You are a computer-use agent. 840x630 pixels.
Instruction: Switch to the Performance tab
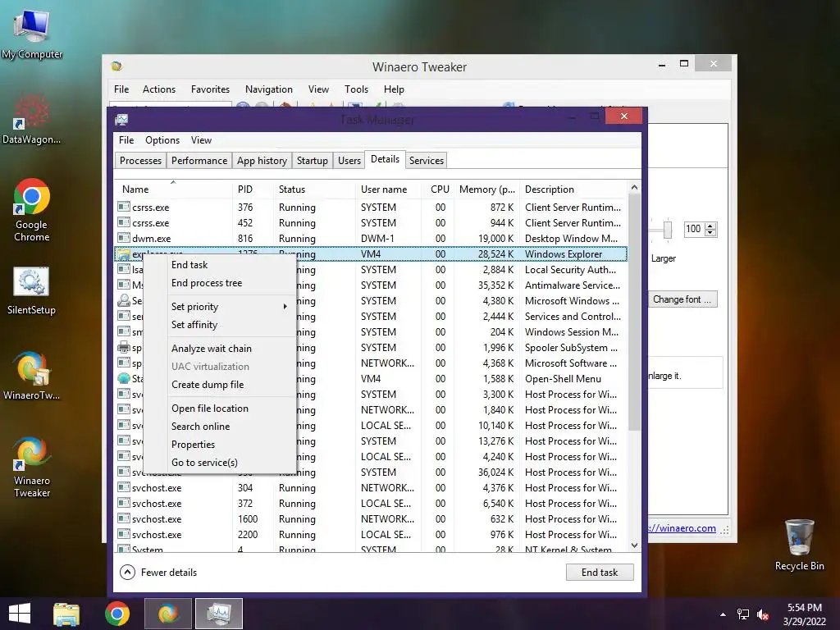point(199,161)
